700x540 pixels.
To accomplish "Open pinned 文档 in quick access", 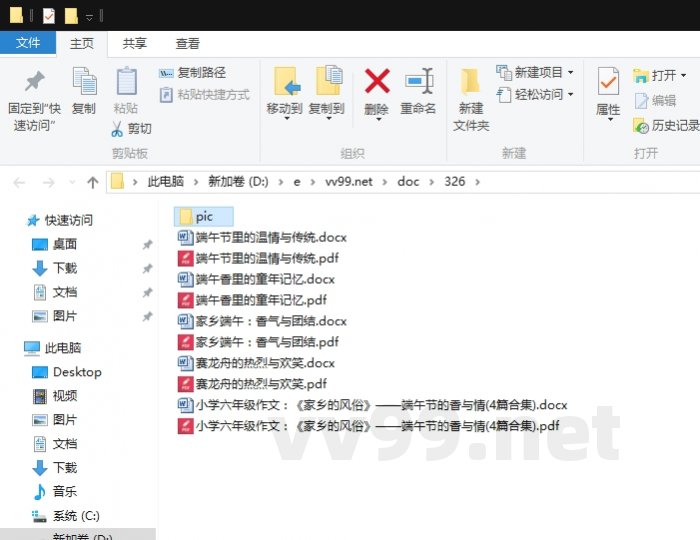I will tap(55, 292).
